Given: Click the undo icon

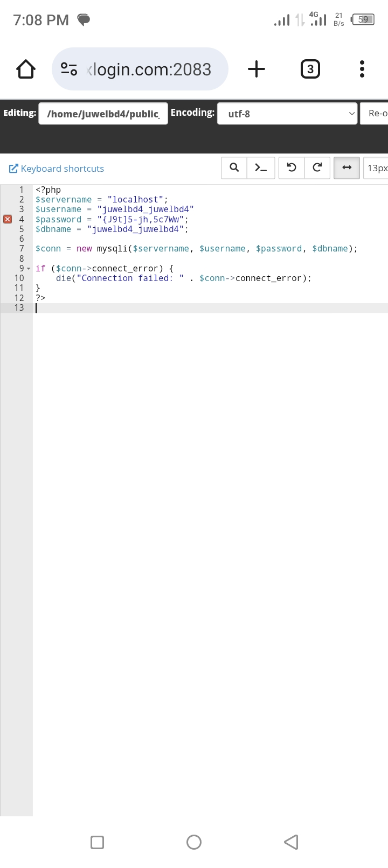Looking at the screenshot, I should point(292,167).
